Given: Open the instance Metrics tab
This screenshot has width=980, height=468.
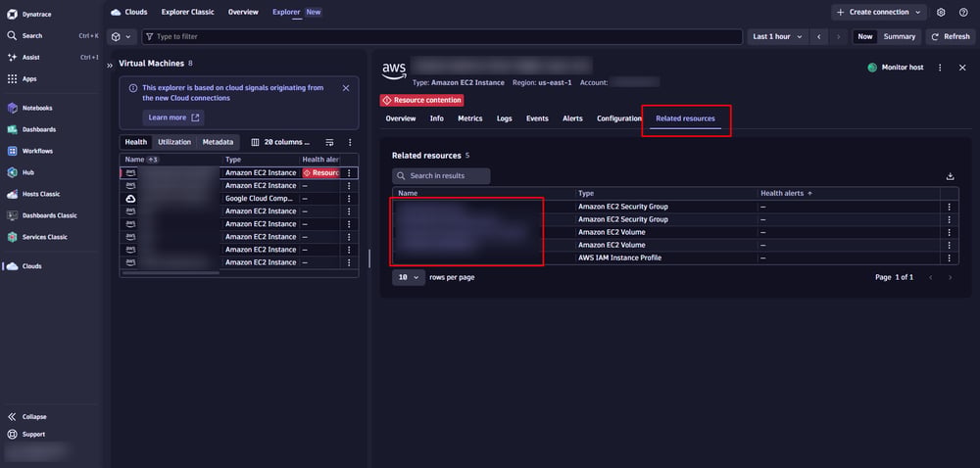Looking at the screenshot, I should [470, 118].
